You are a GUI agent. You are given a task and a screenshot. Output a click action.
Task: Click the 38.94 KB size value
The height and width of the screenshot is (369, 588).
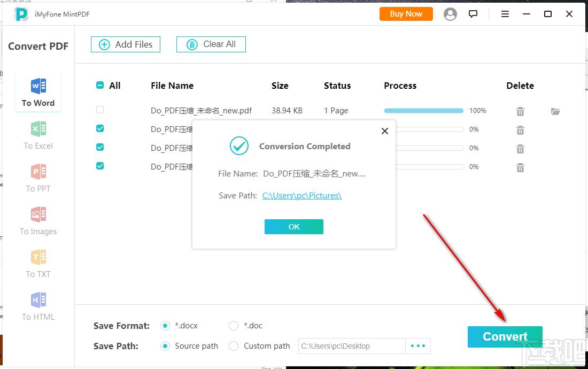pos(287,111)
